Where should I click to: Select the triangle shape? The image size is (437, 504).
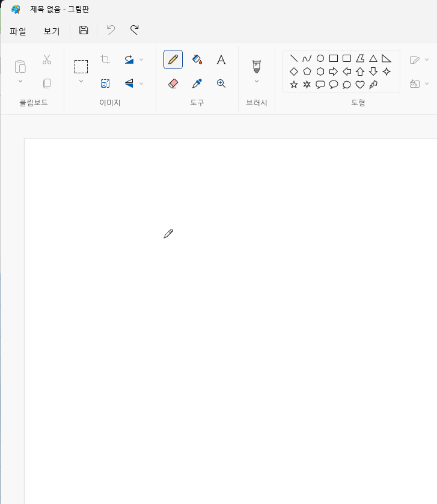click(x=373, y=58)
